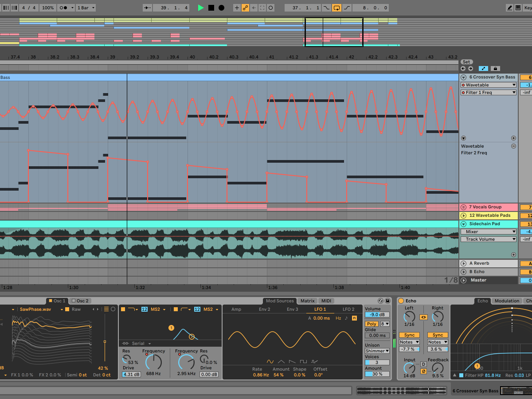Click the stereo link icon in Echo
Viewport: 532px width, 399px height.
[423, 317]
